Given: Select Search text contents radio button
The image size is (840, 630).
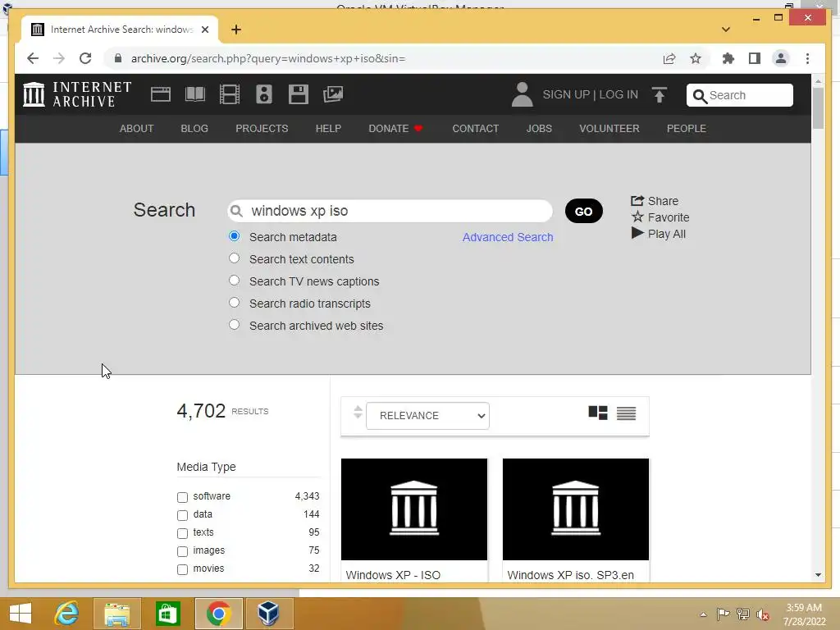Looking at the screenshot, I should pos(234,258).
